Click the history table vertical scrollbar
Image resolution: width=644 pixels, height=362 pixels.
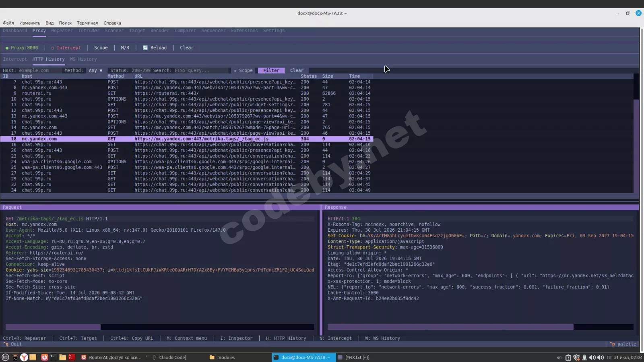point(636,133)
